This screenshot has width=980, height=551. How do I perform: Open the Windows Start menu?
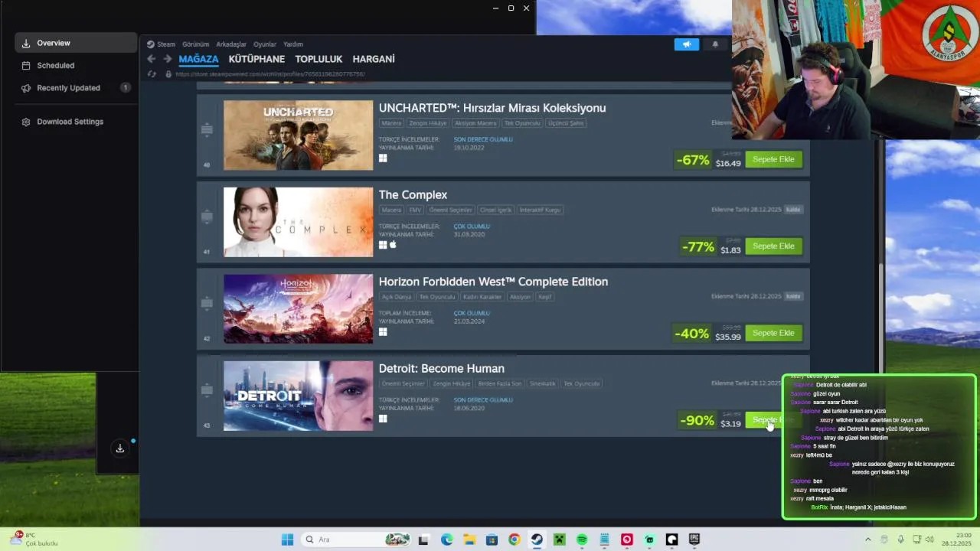point(287,540)
